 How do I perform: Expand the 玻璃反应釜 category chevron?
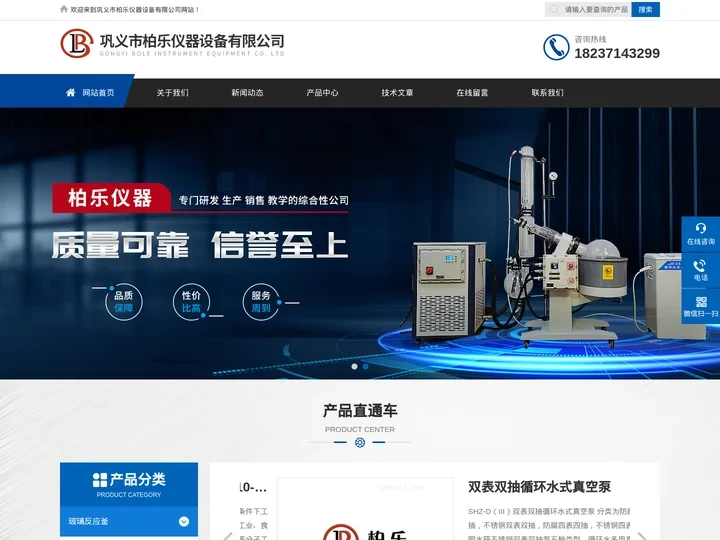pos(184,521)
